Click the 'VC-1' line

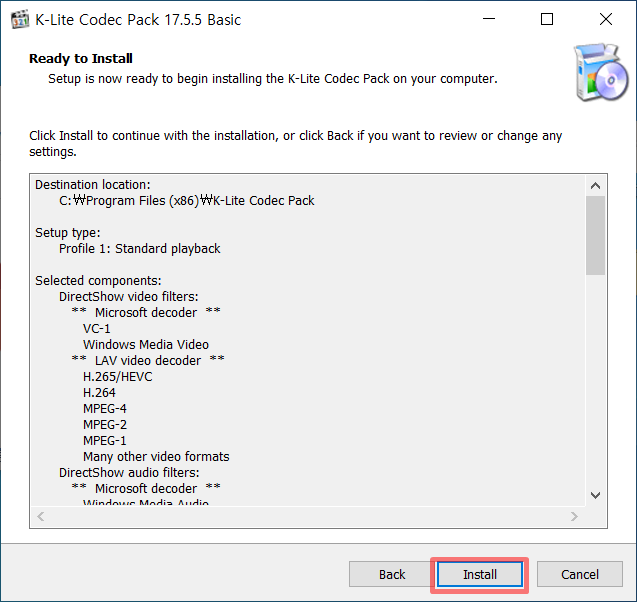pyautogui.click(x=97, y=329)
